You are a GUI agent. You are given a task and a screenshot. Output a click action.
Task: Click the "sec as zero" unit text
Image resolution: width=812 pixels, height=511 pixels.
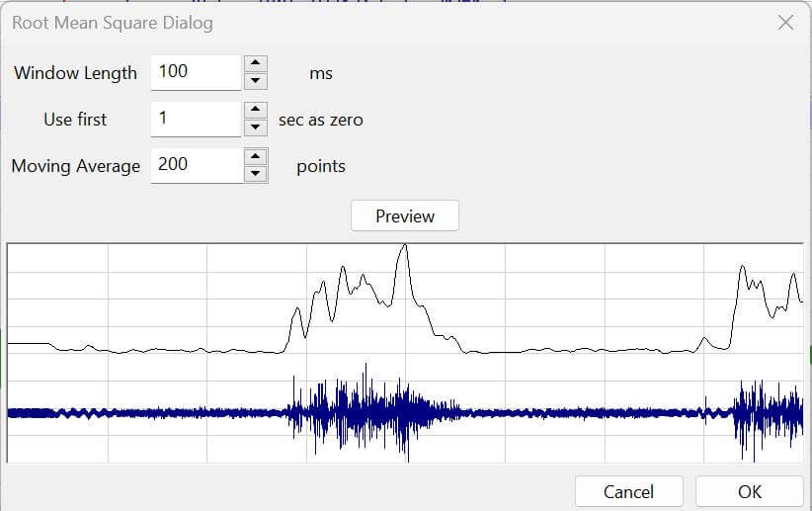pyautogui.click(x=320, y=120)
